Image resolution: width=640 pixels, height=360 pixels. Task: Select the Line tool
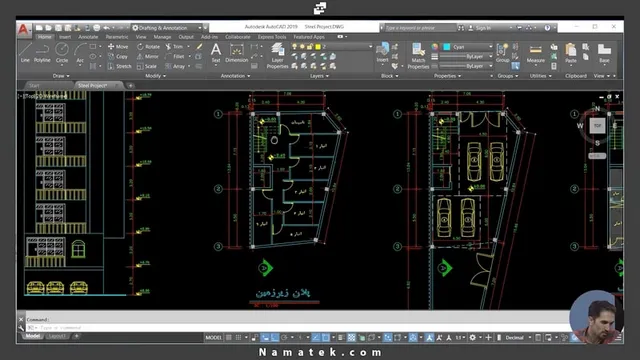(25, 53)
